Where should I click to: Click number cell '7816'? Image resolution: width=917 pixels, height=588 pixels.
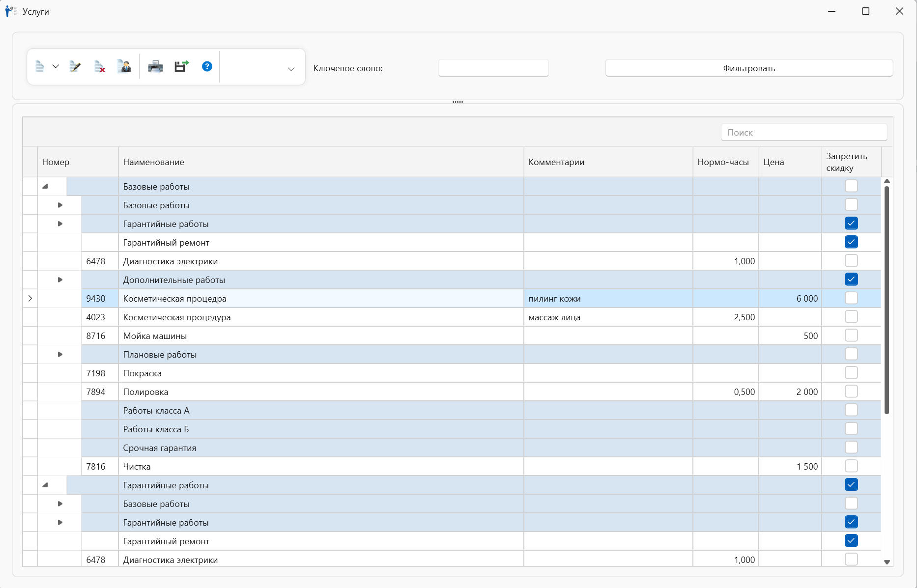100,466
